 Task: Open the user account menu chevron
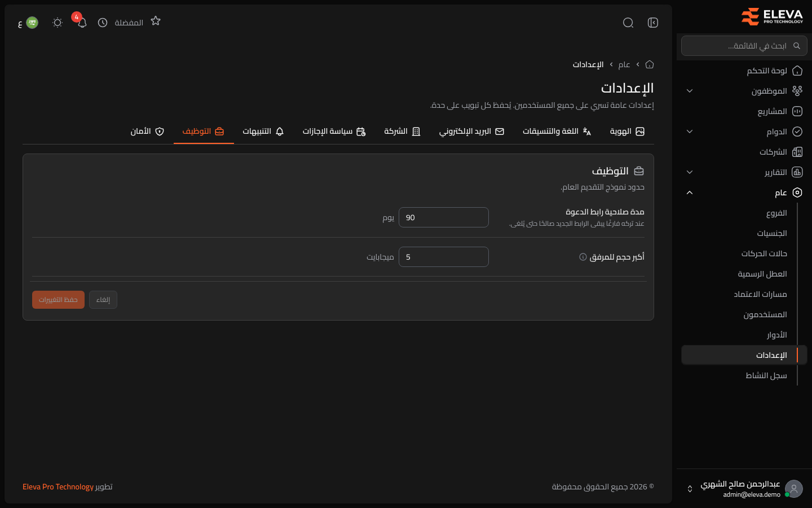[690, 489]
